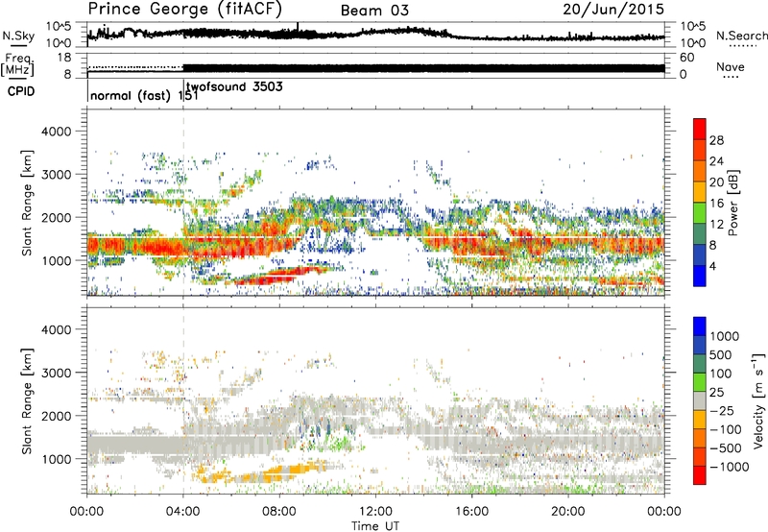Click the '04:00' time axis tick label
This screenshot has width=768, height=532.
183,512
